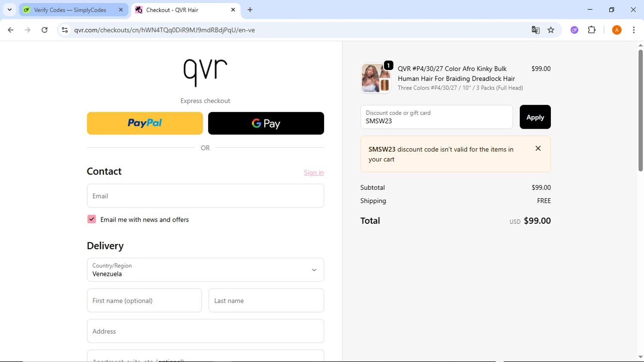Screen dimensions: 644x362
Task: Click the Express checkout label
Action: [x=205, y=101]
